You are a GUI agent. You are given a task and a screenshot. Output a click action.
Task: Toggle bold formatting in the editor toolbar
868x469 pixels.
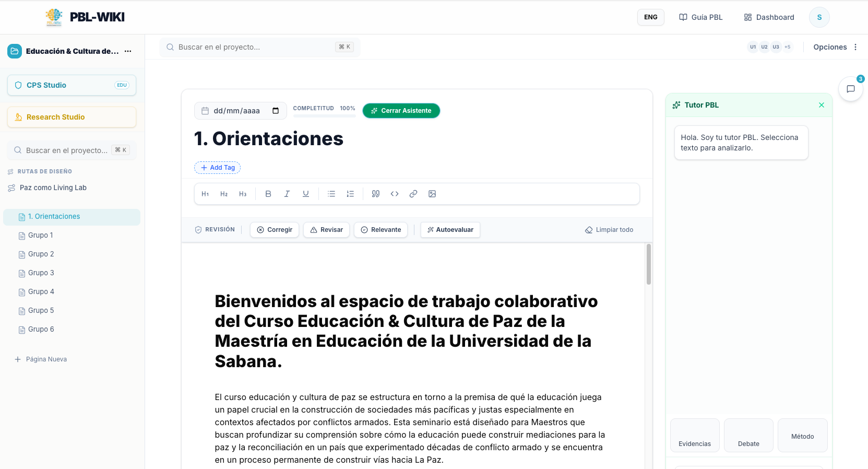268,194
